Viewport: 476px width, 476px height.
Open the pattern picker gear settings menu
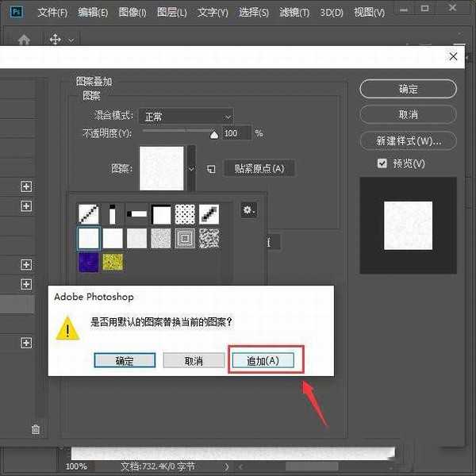tap(249, 210)
